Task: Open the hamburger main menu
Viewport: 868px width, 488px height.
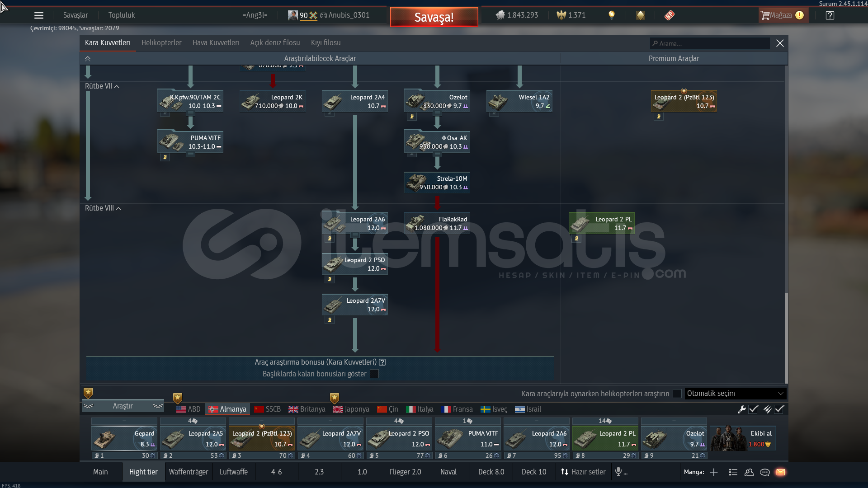Action: click(39, 15)
